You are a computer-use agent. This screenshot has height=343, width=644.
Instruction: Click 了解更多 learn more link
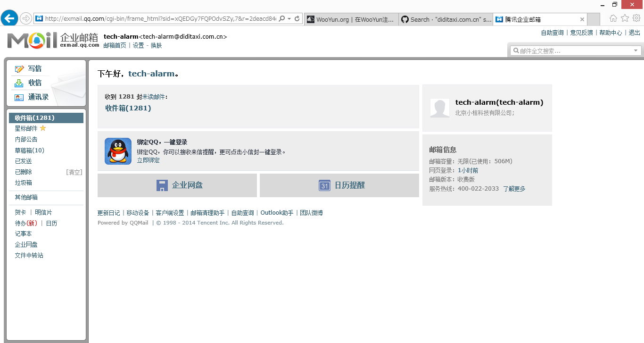[514, 189]
